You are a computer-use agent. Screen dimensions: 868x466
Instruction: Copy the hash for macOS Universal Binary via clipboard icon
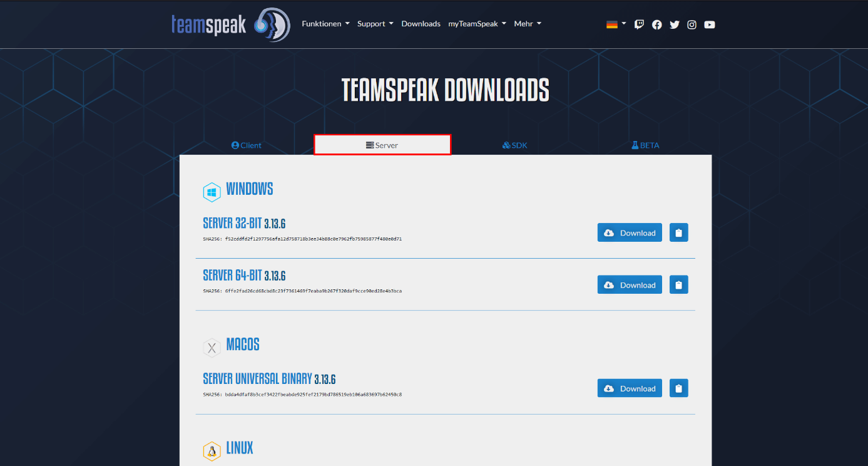pos(678,388)
